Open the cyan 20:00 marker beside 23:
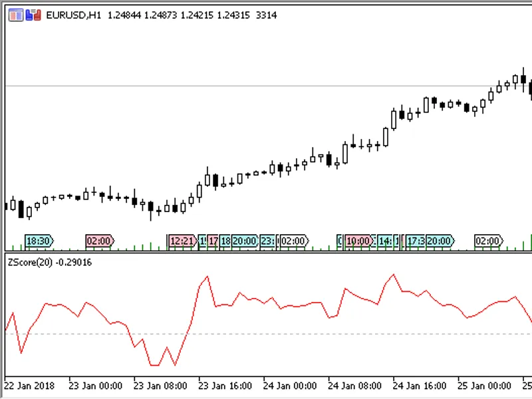This screenshot has width=532, height=399. pyautogui.click(x=245, y=241)
